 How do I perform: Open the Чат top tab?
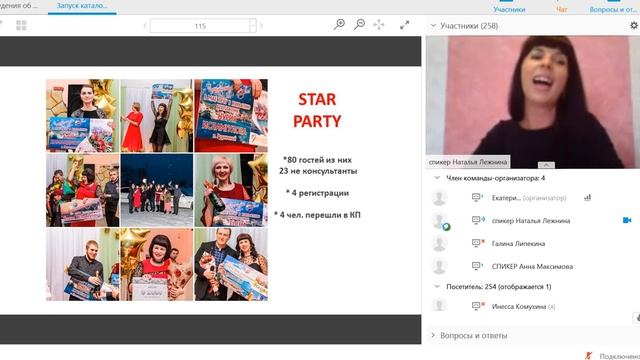[x=562, y=7]
